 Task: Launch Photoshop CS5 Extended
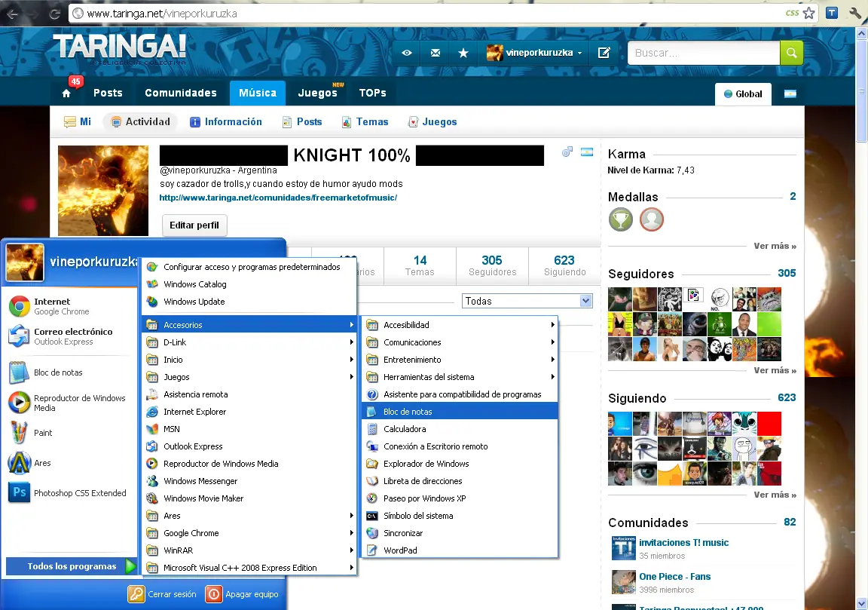[x=71, y=492]
